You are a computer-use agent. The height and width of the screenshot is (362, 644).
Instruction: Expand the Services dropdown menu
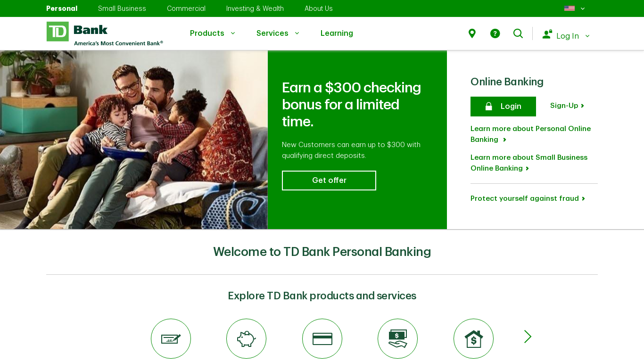click(x=278, y=33)
